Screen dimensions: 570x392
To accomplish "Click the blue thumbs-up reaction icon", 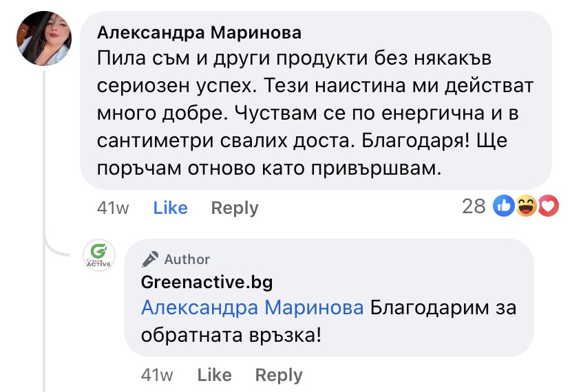I will tap(504, 206).
